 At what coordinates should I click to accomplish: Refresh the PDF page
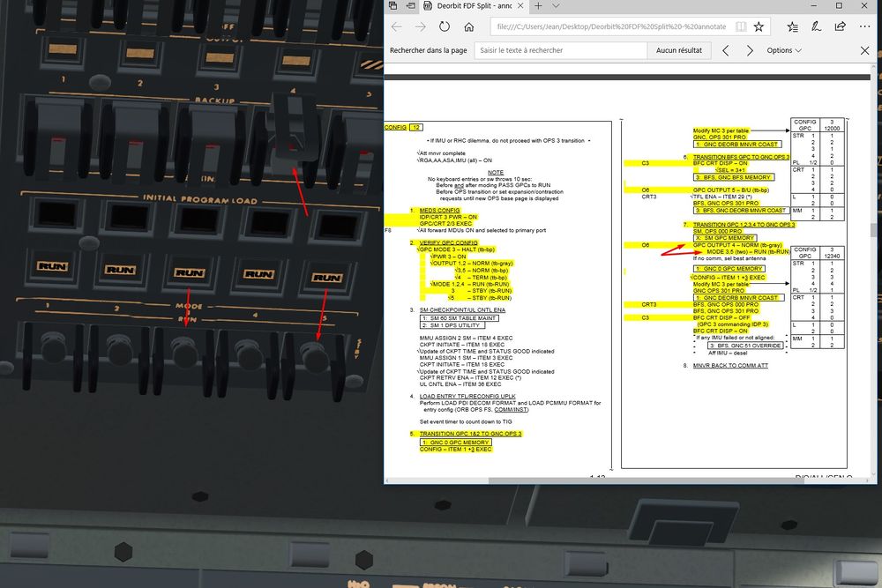(445, 26)
